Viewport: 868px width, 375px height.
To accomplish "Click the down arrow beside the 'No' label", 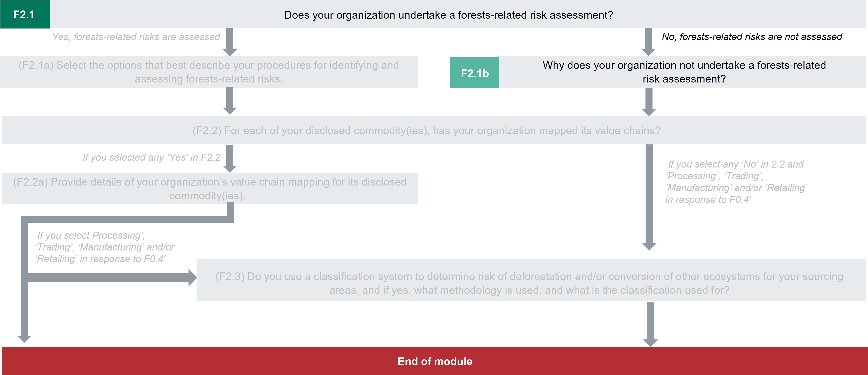I will (x=648, y=42).
